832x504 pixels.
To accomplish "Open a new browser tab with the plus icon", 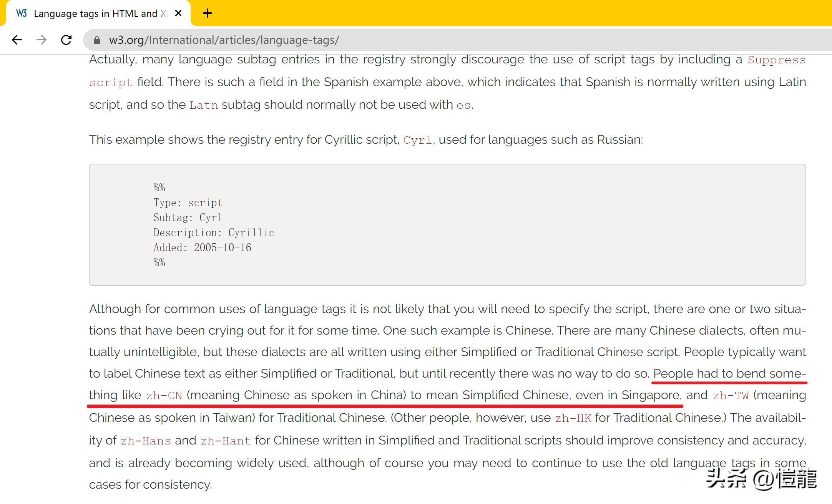I will point(207,13).
